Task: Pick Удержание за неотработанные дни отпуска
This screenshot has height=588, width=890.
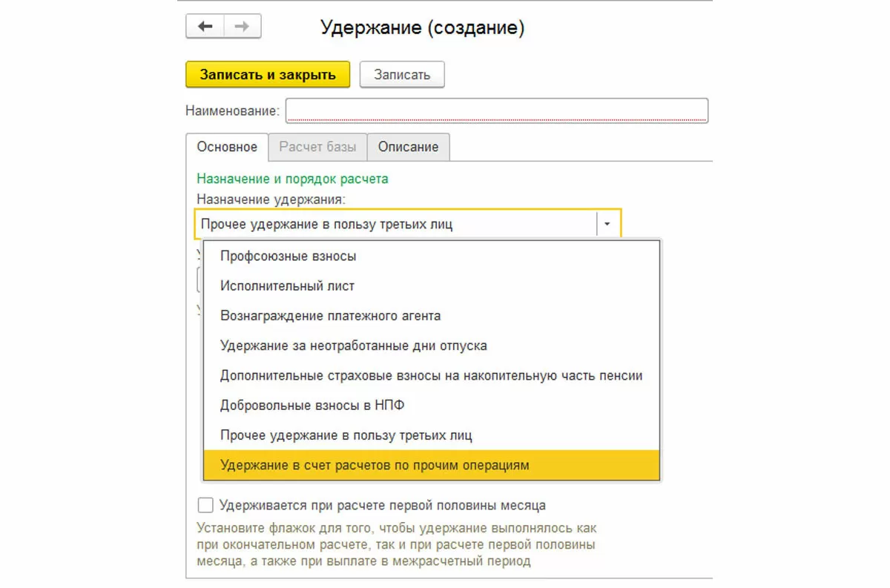Action: pyautogui.click(x=354, y=346)
